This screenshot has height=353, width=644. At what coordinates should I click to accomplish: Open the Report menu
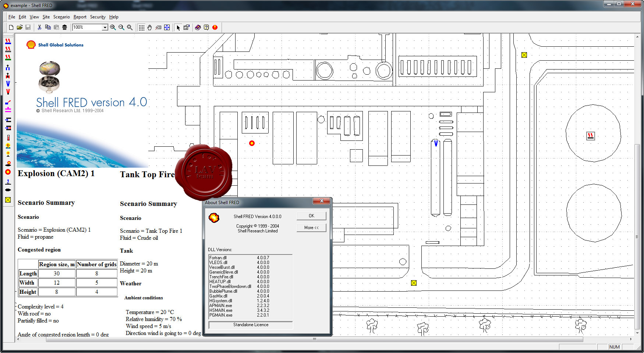[80, 17]
